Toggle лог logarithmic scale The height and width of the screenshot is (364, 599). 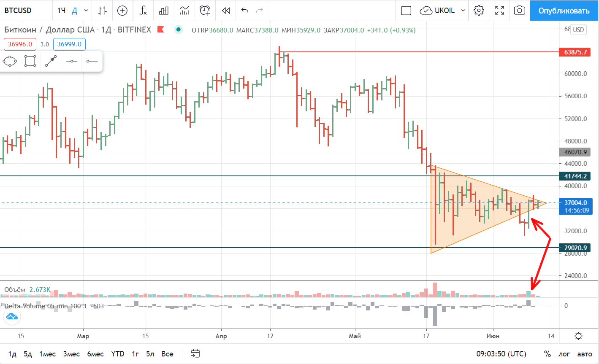pos(564,354)
